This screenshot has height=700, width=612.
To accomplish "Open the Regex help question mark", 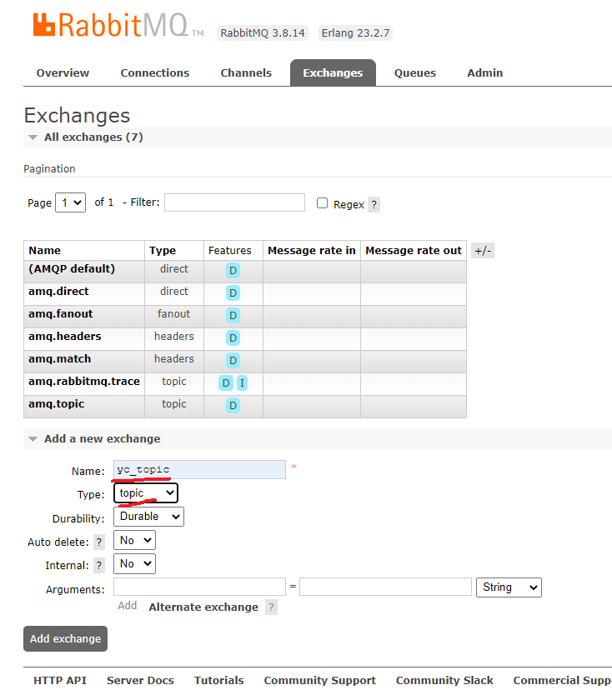I will [374, 205].
